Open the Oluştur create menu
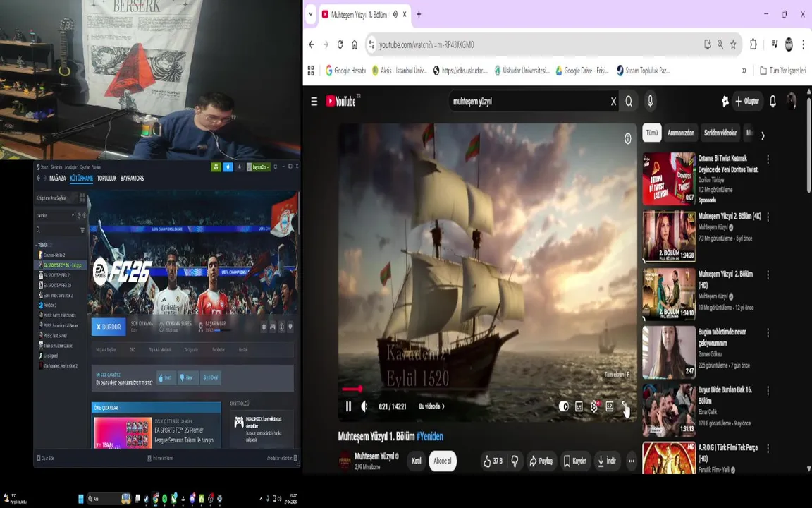The width and height of the screenshot is (812, 508). tap(746, 102)
